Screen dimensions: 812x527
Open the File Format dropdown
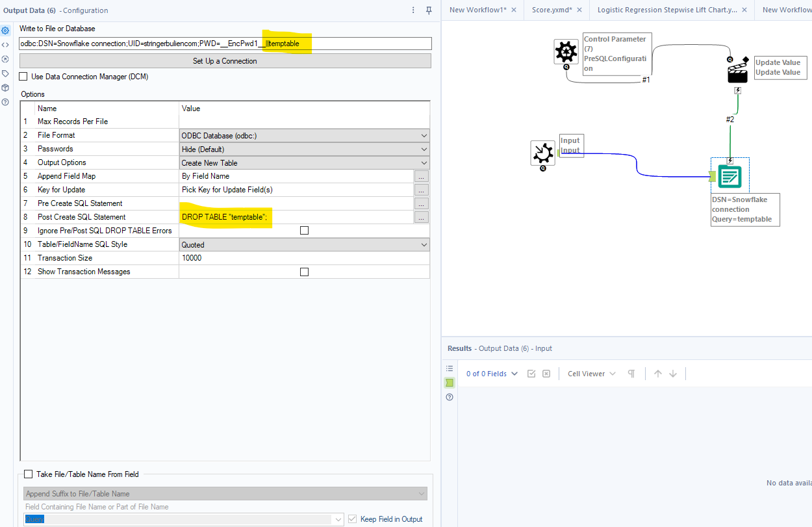tap(423, 135)
